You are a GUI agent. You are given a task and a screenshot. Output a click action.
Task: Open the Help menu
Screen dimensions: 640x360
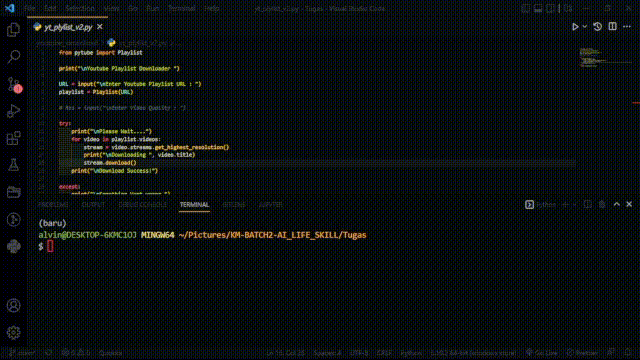[211, 8]
